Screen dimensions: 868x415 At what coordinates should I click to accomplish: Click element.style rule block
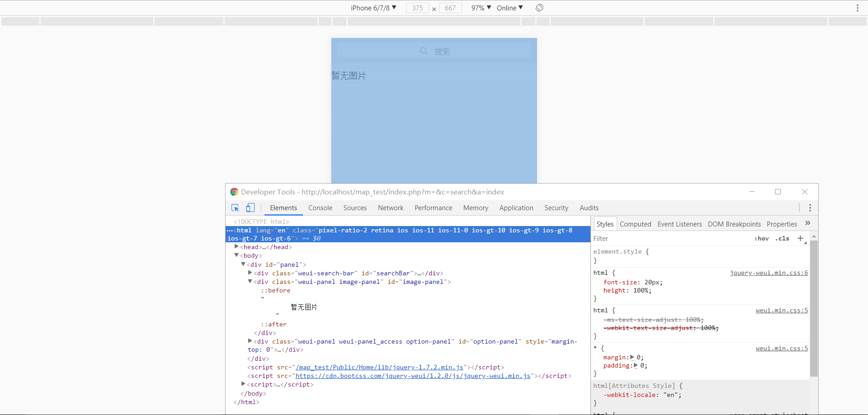click(x=701, y=256)
